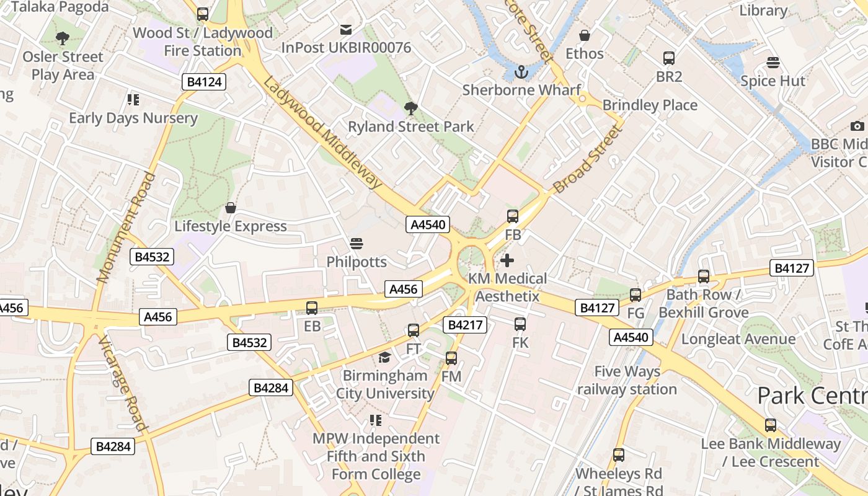
Task: Select the Five Ways railway station label
Action: click(x=627, y=380)
